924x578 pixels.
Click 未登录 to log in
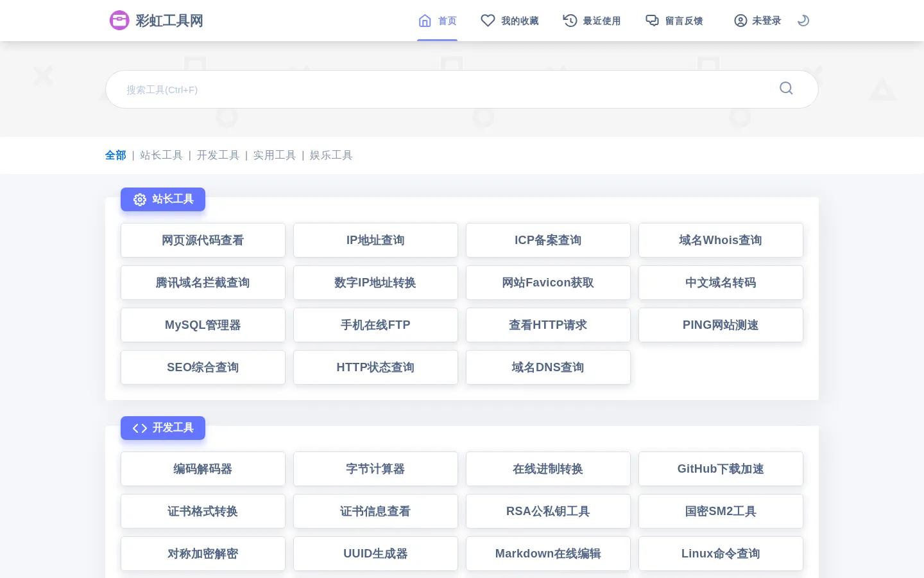tap(758, 21)
